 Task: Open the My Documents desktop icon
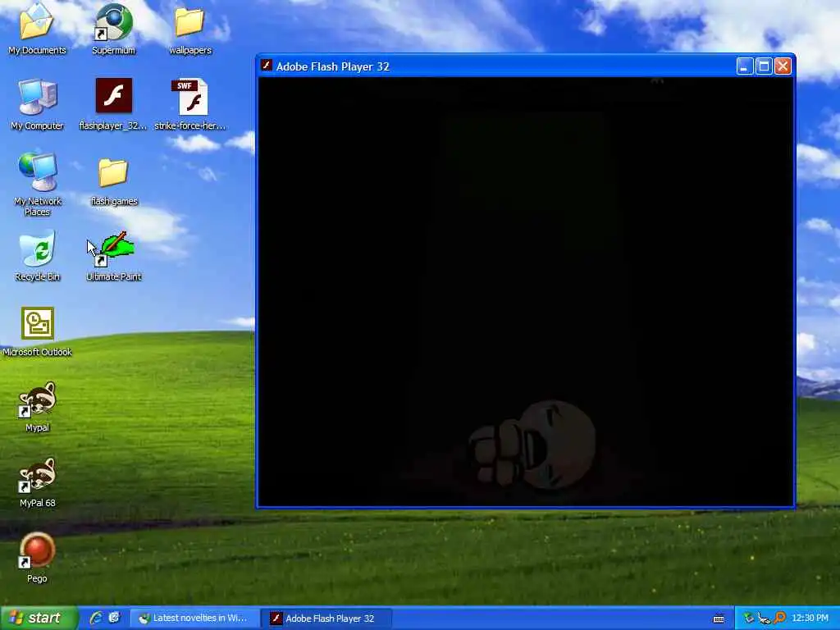(x=37, y=30)
